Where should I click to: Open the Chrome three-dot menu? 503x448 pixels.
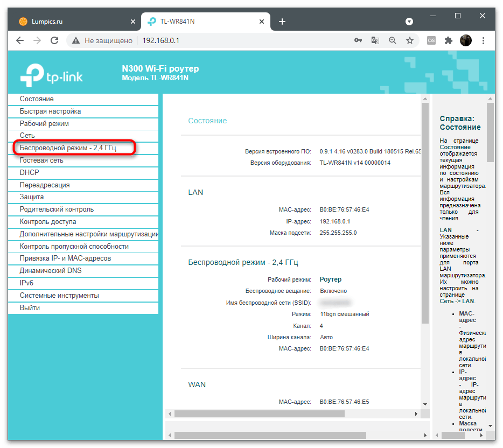(483, 40)
